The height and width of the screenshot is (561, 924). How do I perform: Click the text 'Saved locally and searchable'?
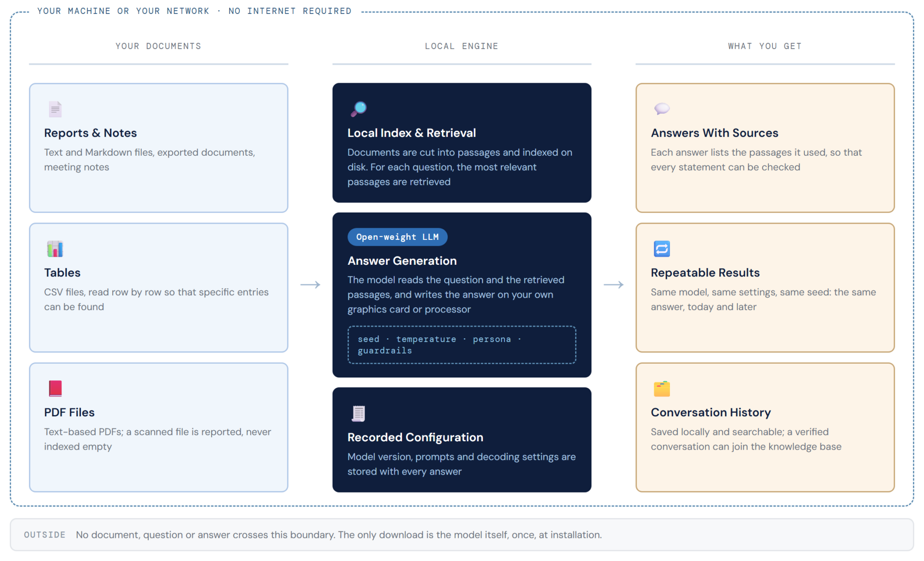(x=717, y=432)
